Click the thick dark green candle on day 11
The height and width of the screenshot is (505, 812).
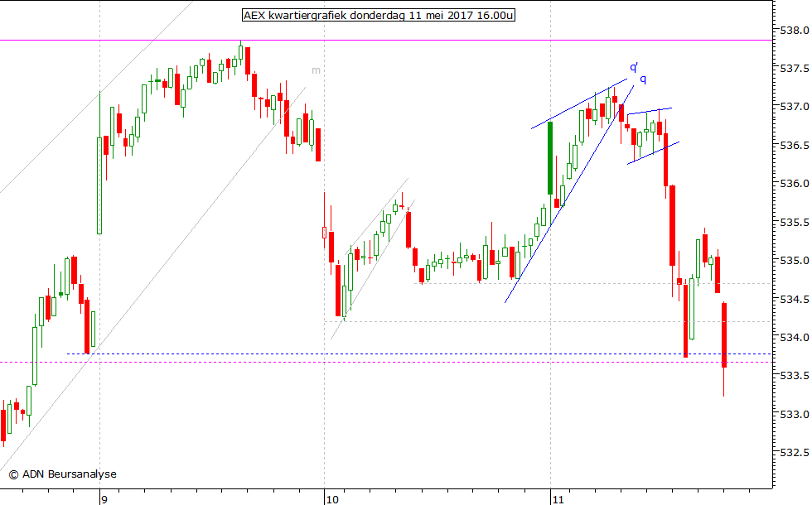pos(550,158)
